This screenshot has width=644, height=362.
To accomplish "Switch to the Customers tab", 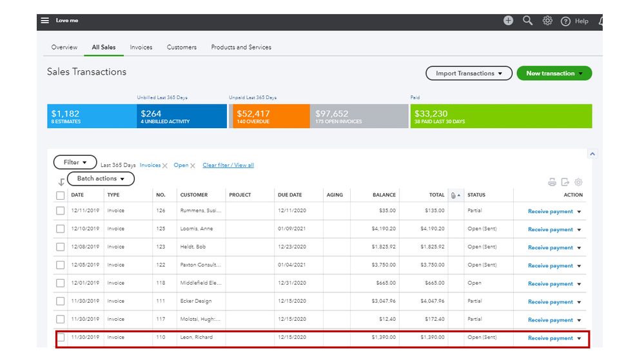I will tap(181, 47).
